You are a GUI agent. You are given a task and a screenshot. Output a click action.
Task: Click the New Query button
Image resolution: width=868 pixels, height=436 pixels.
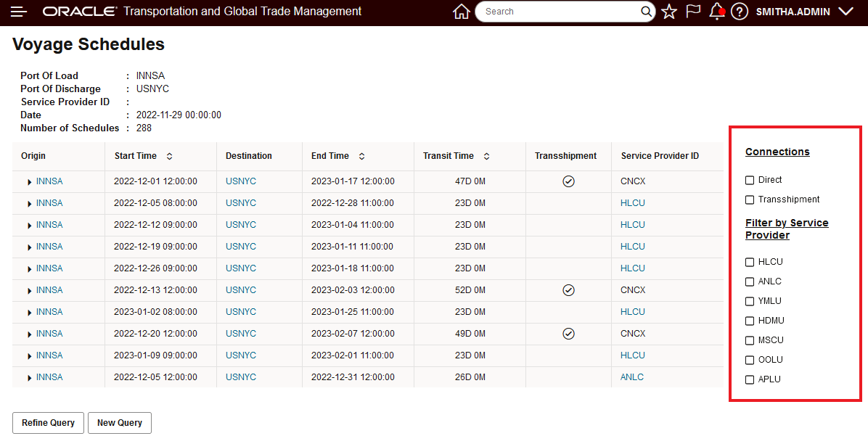click(120, 423)
